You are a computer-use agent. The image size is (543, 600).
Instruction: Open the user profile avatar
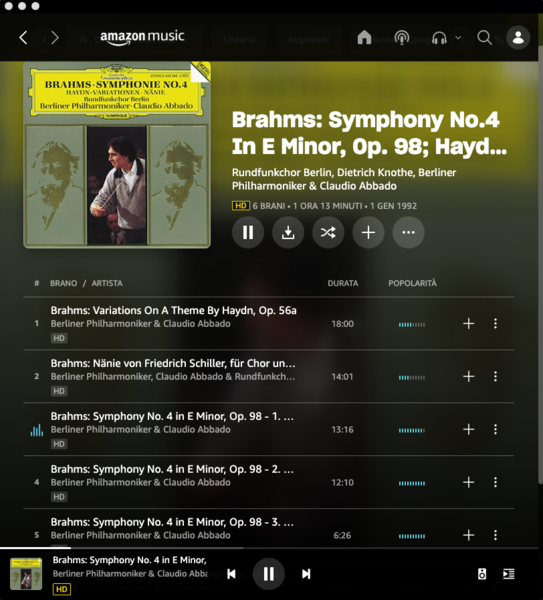pyautogui.click(x=518, y=38)
